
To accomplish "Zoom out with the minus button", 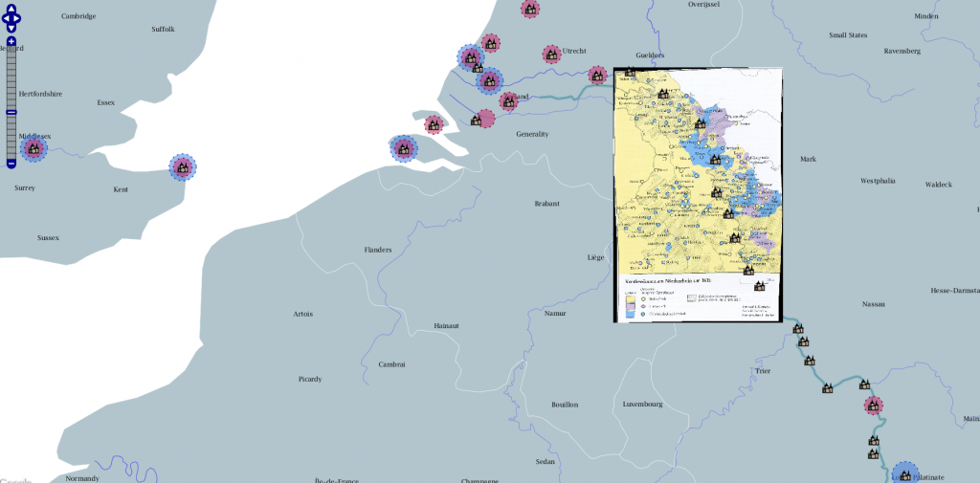I will click(11, 164).
